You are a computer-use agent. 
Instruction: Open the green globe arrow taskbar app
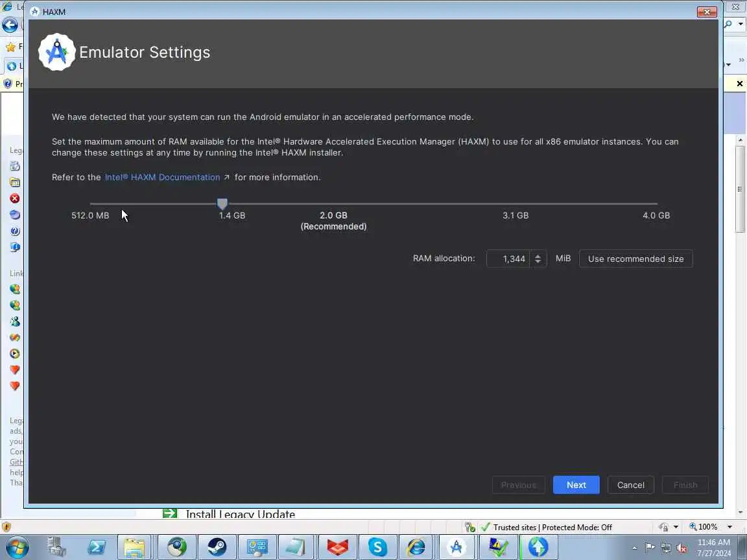tap(538, 547)
